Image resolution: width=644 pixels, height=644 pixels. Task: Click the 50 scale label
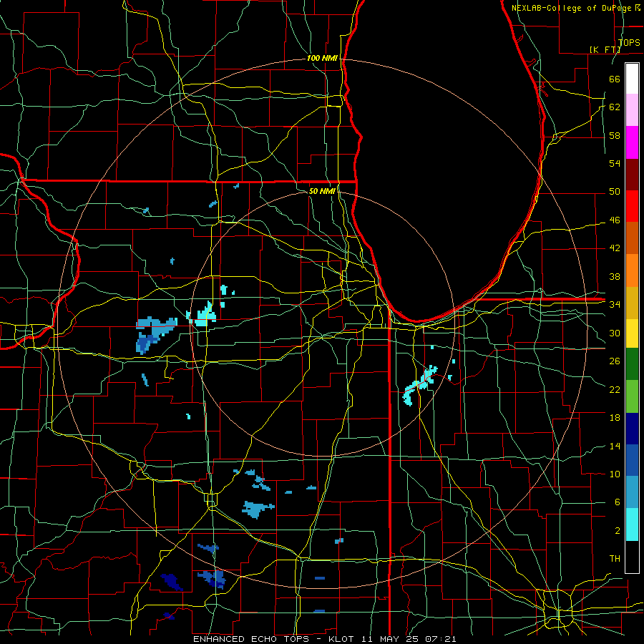tap(615, 192)
